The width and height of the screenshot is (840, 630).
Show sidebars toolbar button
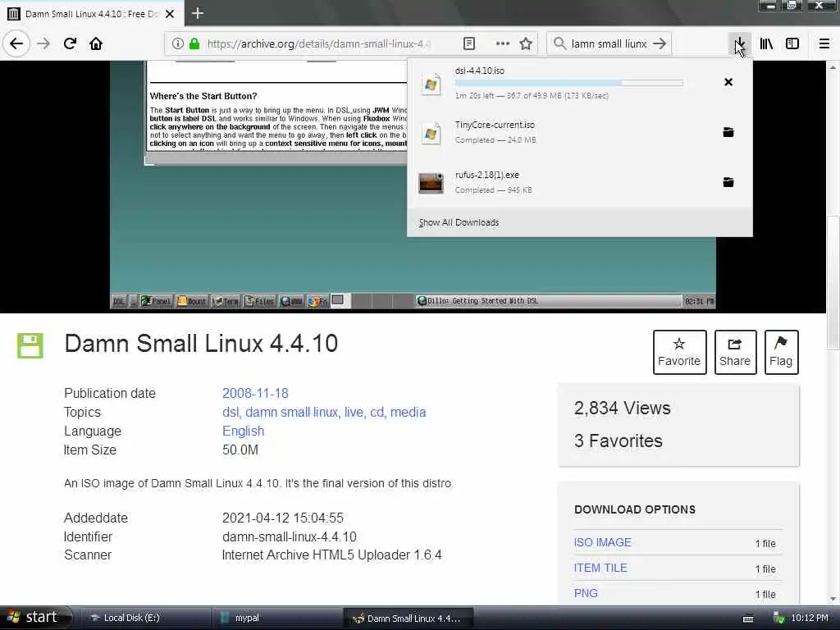click(792, 43)
